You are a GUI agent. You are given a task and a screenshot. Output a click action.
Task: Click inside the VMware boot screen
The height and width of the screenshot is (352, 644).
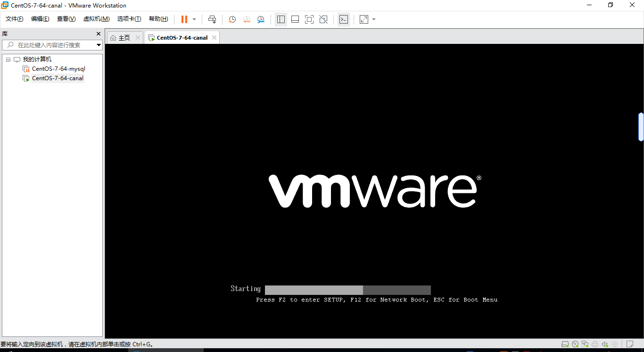(374, 191)
